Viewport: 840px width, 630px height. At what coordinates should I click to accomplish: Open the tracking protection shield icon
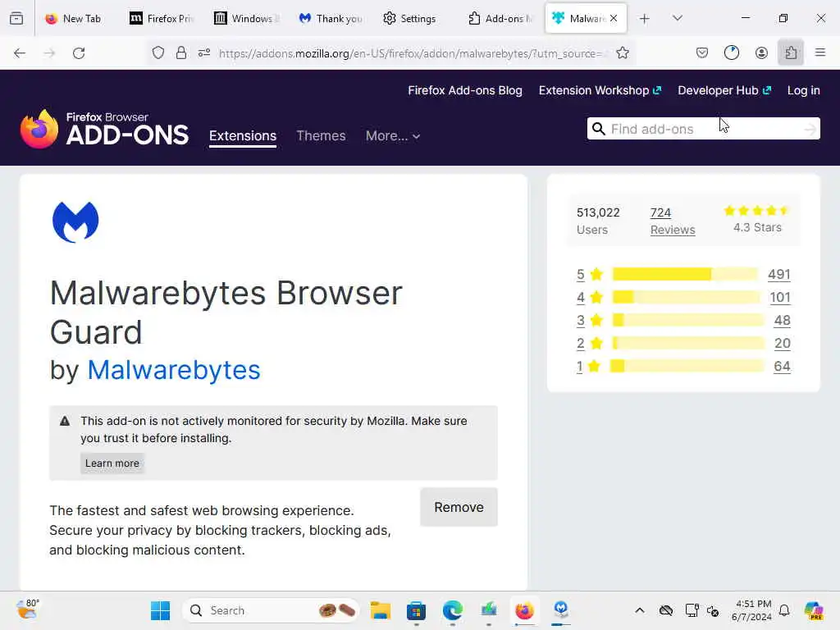tap(158, 53)
